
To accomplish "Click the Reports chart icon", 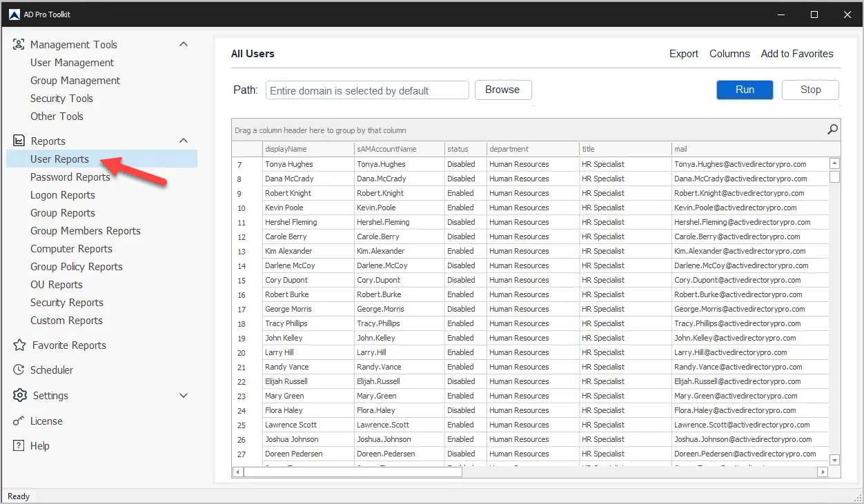I will pyautogui.click(x=19, y=141).
